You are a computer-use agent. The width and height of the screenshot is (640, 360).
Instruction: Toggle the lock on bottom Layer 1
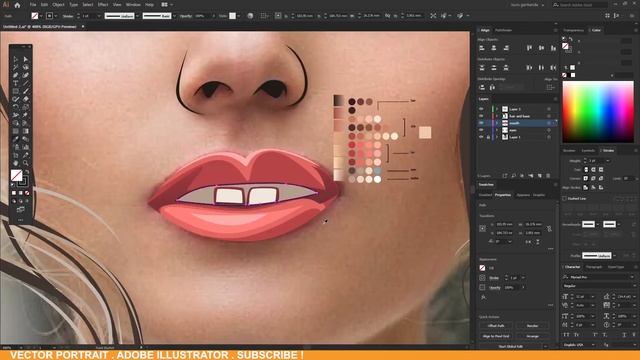coord(488,137)
